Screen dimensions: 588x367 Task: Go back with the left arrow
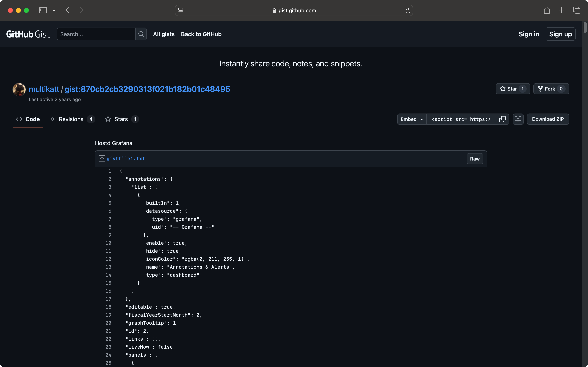(68, 10)
